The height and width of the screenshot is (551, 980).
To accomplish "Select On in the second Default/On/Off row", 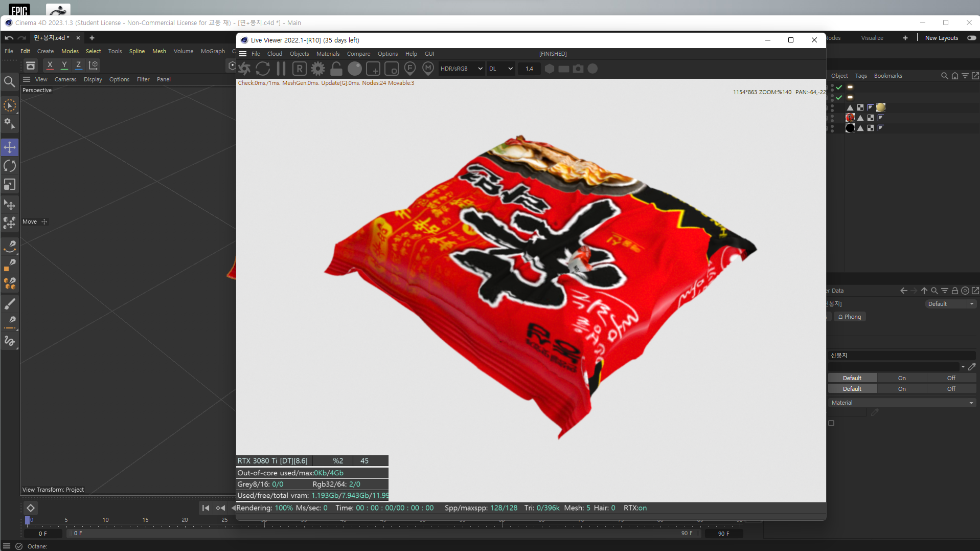I will [902, 389].
